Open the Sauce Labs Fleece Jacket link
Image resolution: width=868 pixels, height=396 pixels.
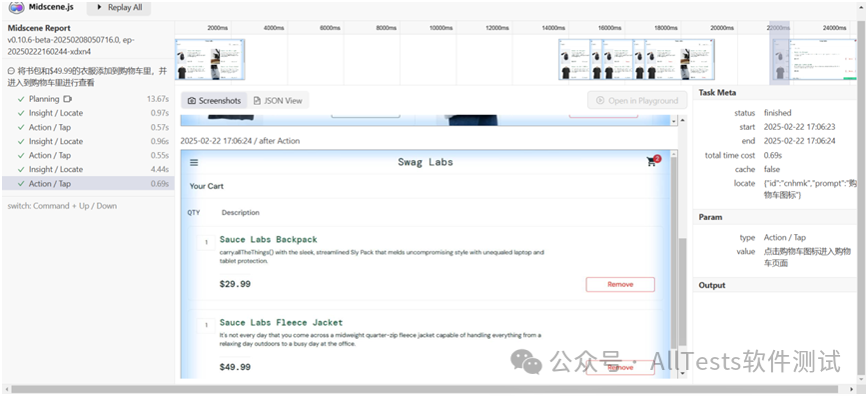click(281, 322)
